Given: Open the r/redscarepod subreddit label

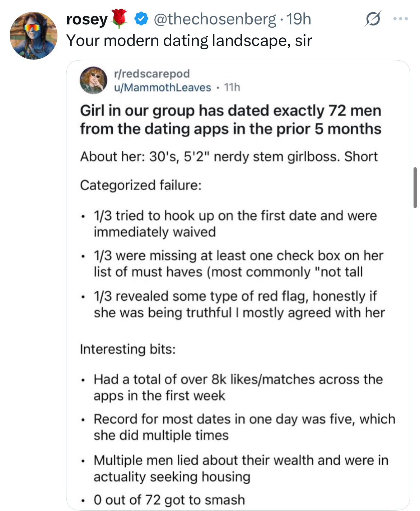Looking at the screenshot, I should point(152,74).
